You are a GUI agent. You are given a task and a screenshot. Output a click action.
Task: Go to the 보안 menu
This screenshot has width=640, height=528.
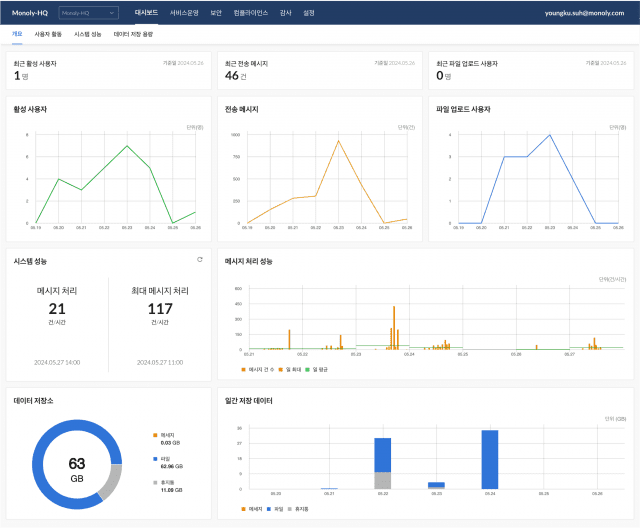(x=216, y=12)
